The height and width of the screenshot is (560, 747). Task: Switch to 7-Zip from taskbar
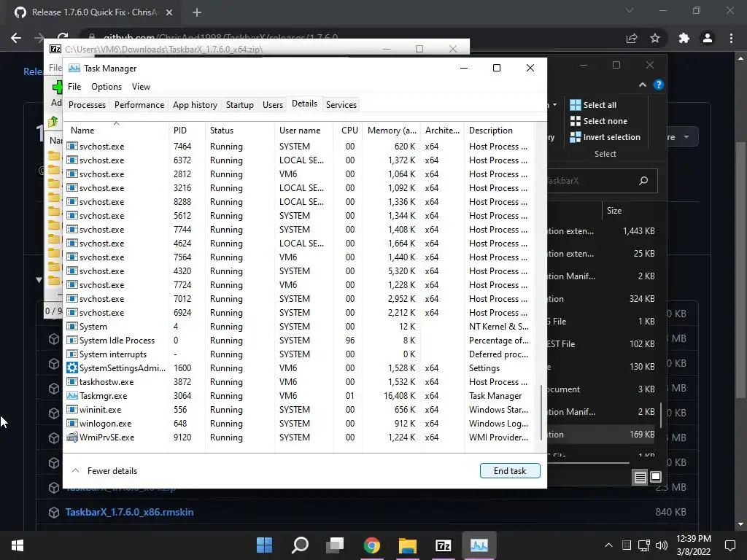(x=443, y=545)
